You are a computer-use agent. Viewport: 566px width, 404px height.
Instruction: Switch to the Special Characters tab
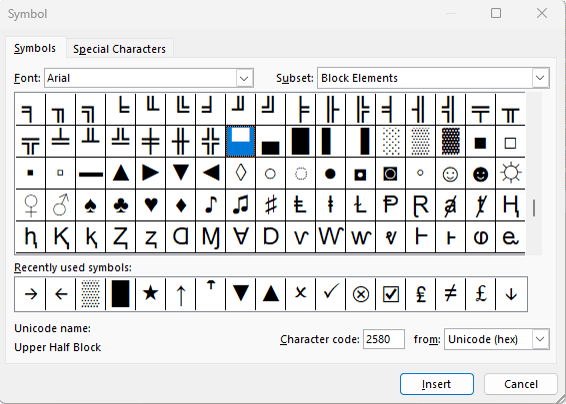click(119, 49)
